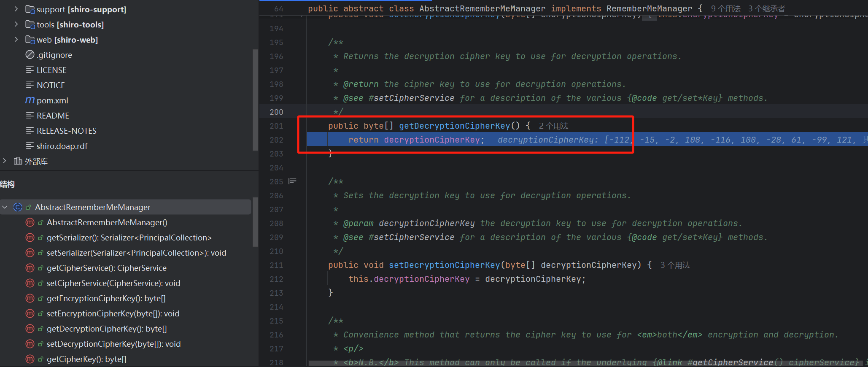This screenshot has width=868, height=367.
Task: Open the README file
Action: [53, 116]
